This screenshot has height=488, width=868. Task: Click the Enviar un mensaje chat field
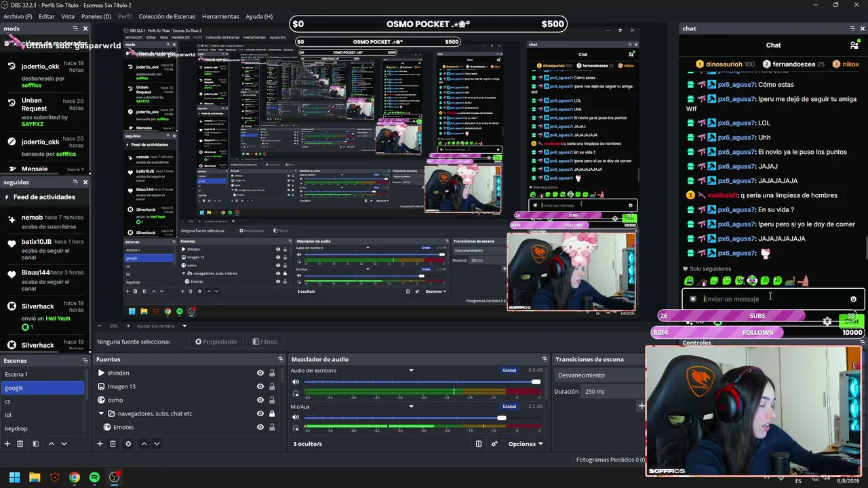(772, 299)
